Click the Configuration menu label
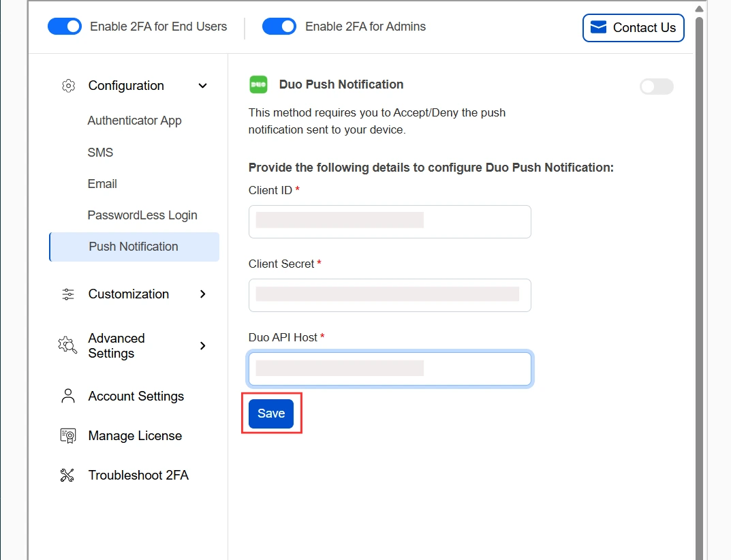Viewport: 731px width, 560px height. [126, 86]
